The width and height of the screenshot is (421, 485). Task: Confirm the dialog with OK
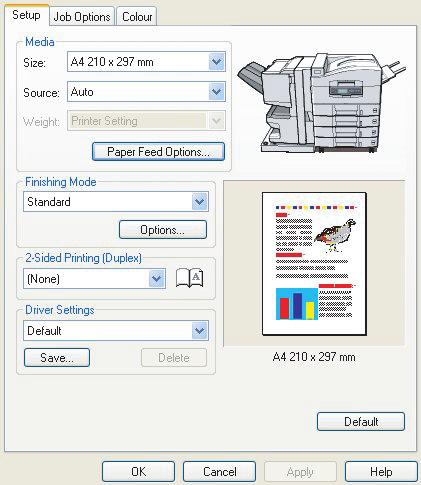[138, 472]
